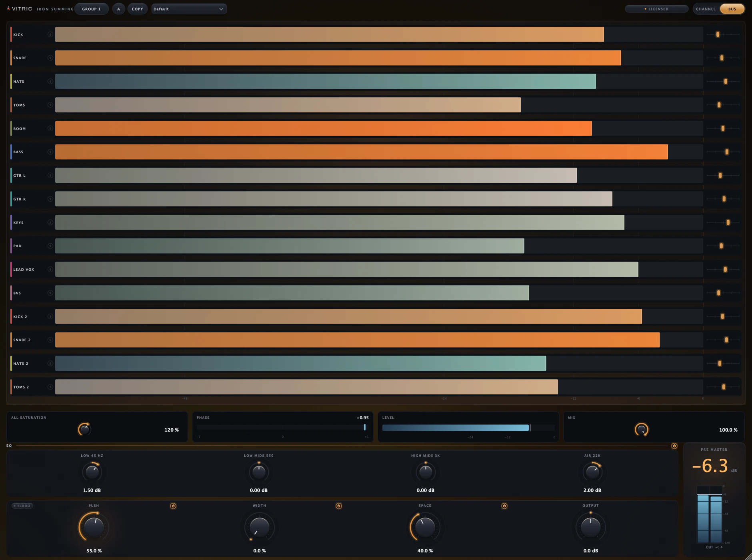Click the SPACE knob

coord(425,527)
